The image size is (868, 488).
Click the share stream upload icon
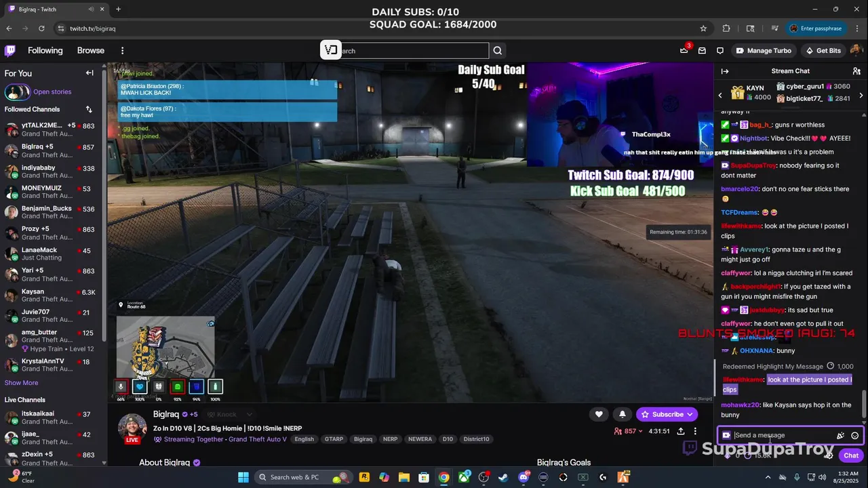click(x=681, y=431)
